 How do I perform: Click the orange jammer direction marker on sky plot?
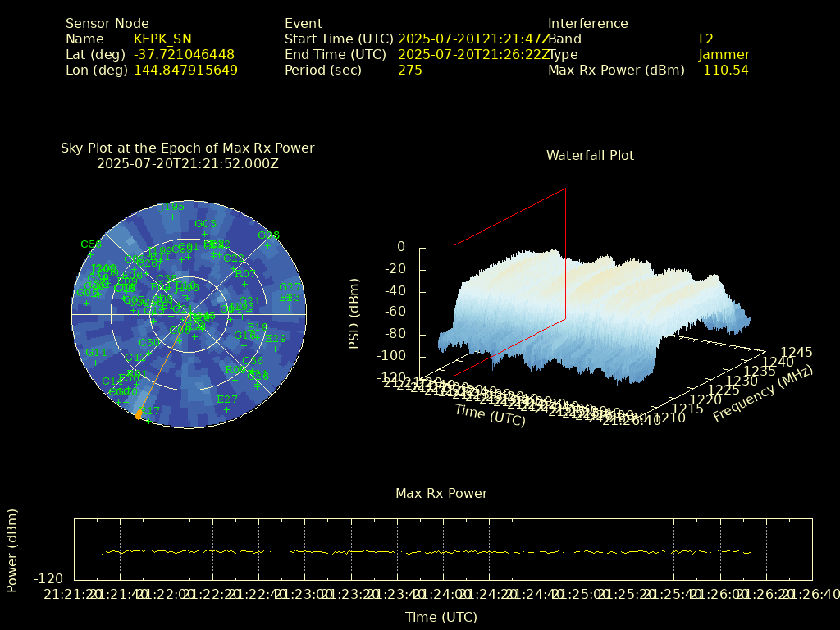[x=138, y=416]
